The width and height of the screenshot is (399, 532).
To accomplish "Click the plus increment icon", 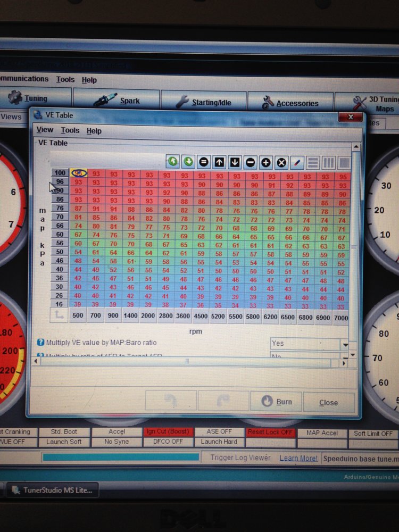I will pos(266,163).
